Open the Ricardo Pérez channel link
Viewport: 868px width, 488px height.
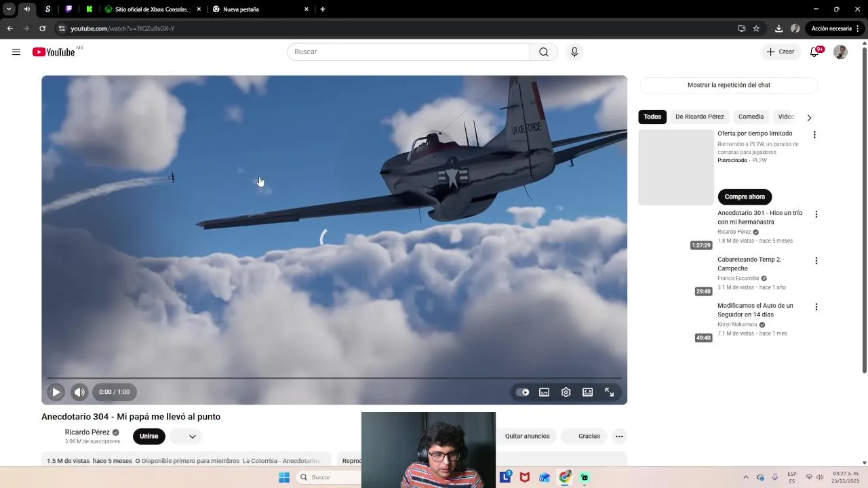point(87,432)
